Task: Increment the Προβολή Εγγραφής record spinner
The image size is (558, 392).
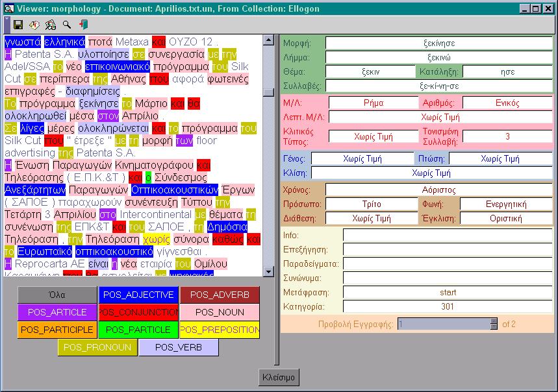Action: [494, 321]
